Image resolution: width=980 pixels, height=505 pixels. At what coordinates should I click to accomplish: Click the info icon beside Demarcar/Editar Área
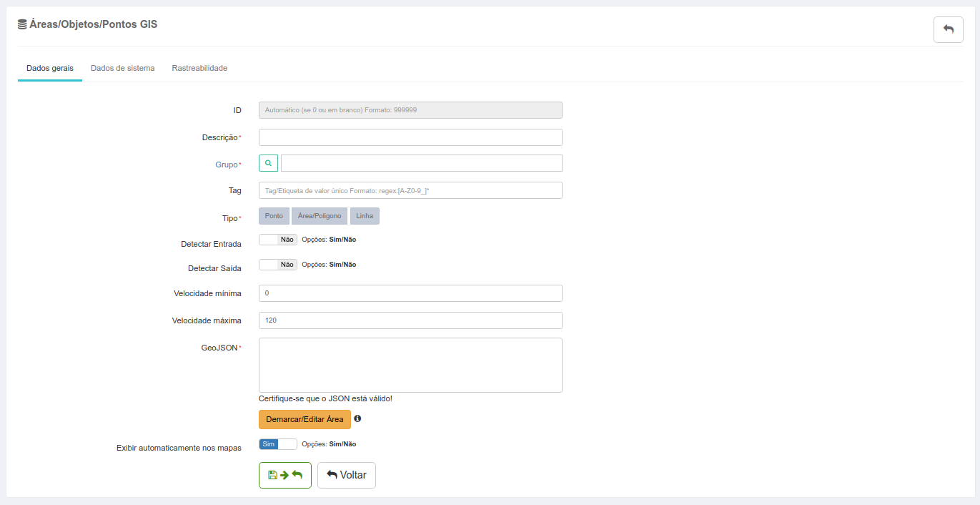357,418
